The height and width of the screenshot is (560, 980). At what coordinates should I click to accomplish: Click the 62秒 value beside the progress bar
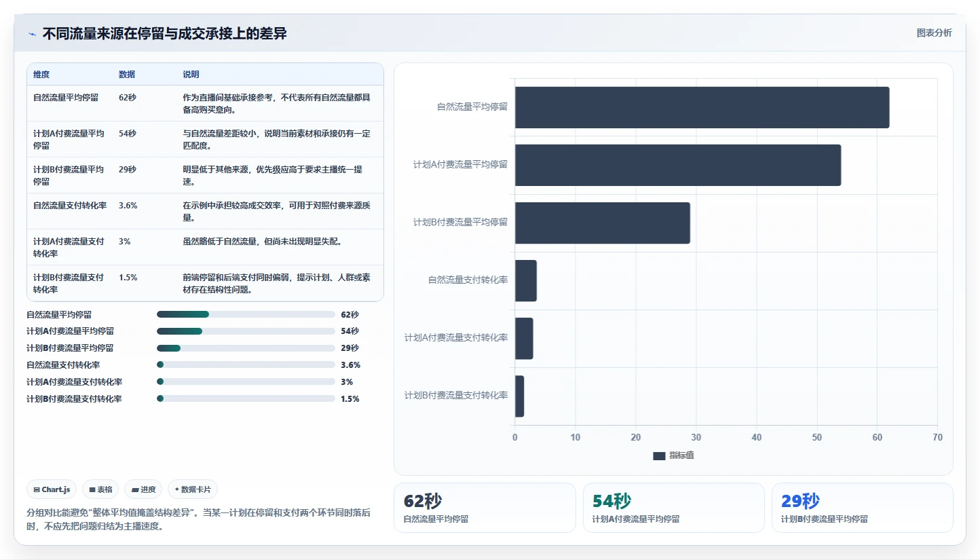(350, 314)
